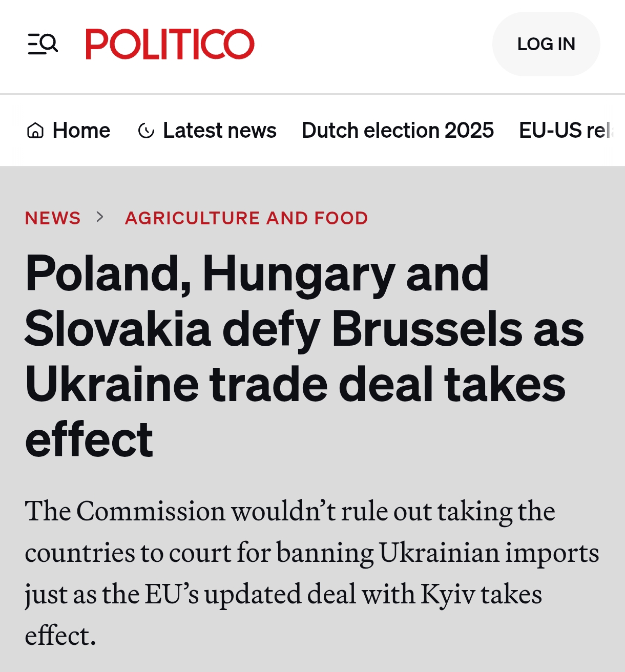
Task: Click the word 'Slovakia' in the headline
Action: point(118,330)
